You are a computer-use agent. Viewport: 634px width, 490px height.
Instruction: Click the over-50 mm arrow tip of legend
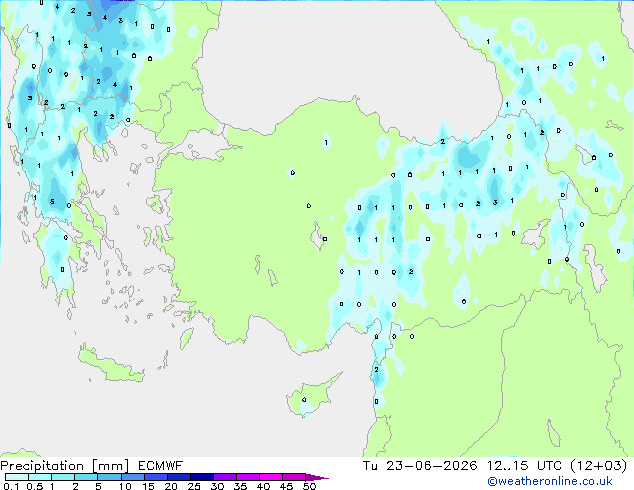coord(317,477)
